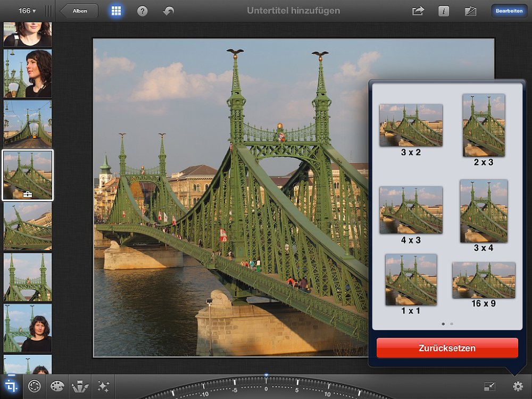Toggle the thumbnail grid view
The image size is (532, 399).
click(116, 11)
